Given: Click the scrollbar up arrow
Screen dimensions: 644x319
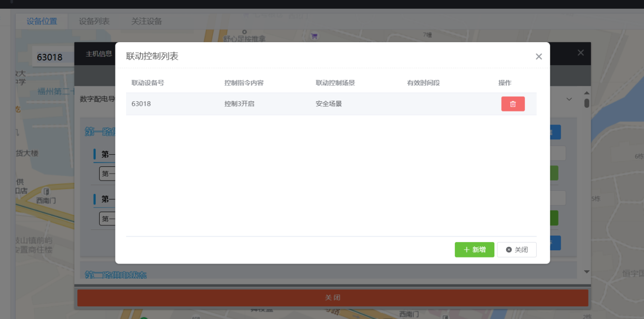Looking at the screenshot, I should coord(587,93).
